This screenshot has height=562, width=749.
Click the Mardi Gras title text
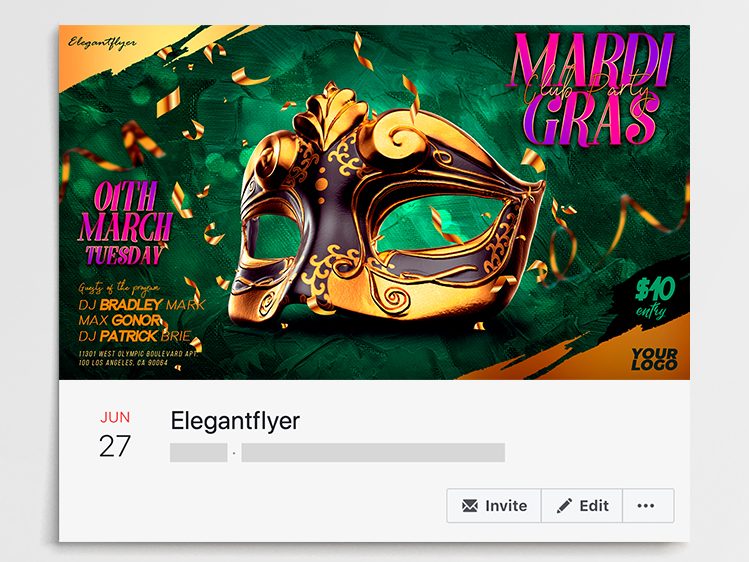pos(591,89)
